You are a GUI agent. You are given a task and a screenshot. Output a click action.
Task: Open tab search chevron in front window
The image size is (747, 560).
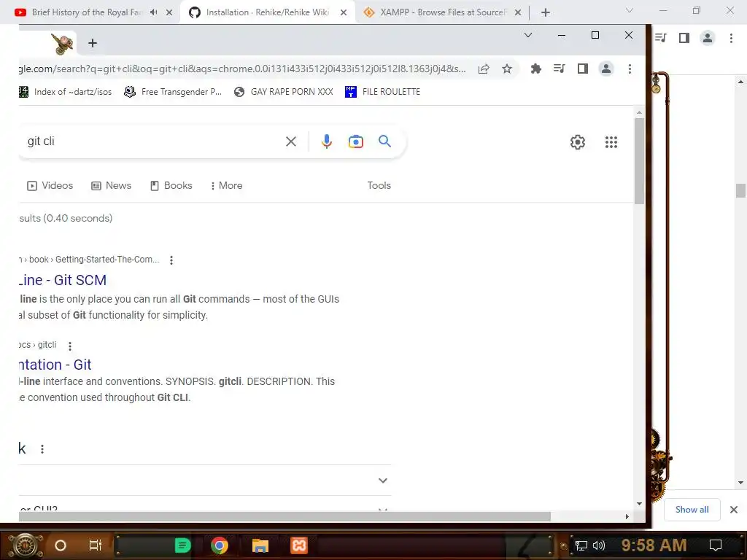point(528,35)
